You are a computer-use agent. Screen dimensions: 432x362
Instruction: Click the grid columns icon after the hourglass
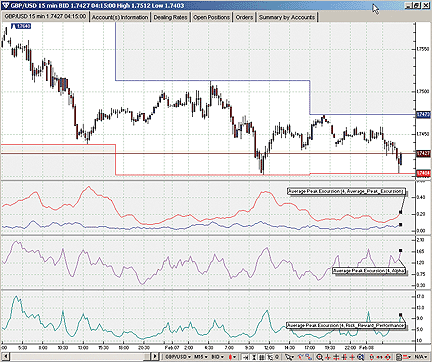tap(261, 357)
